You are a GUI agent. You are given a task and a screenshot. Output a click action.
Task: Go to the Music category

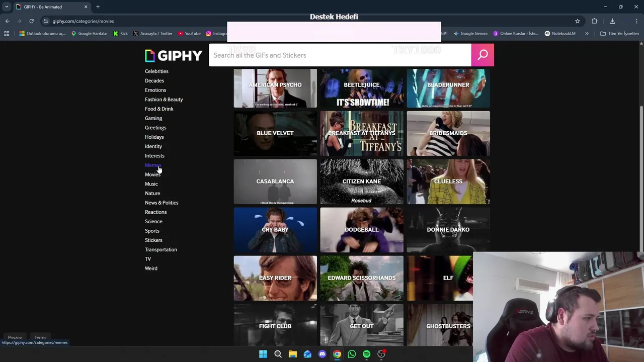coord(151,184)
